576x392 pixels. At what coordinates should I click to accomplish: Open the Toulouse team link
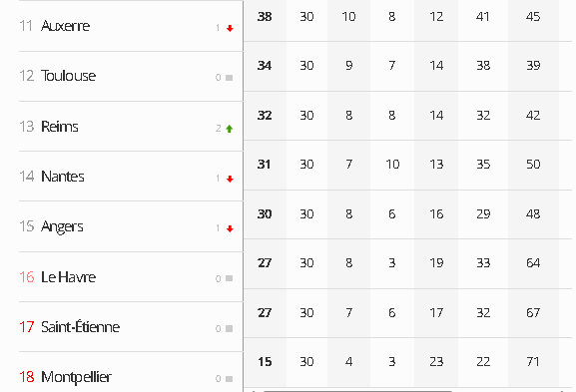pos(68,76)
